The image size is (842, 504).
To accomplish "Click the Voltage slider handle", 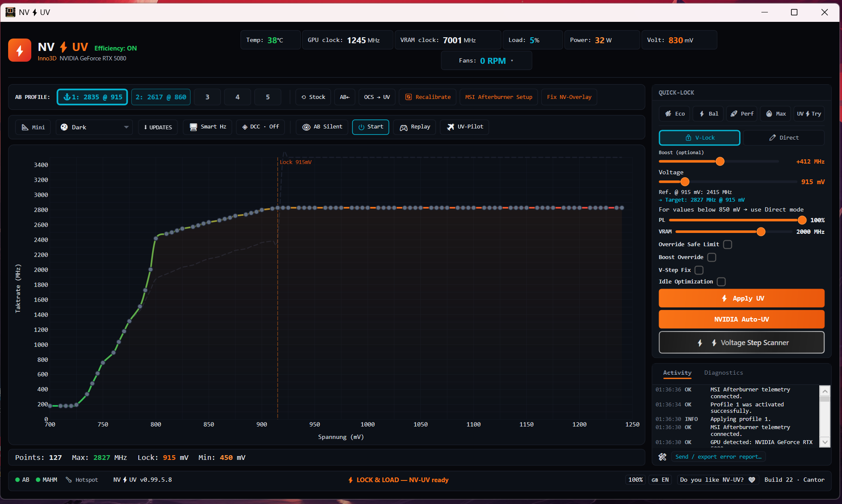I will point(685,182).
